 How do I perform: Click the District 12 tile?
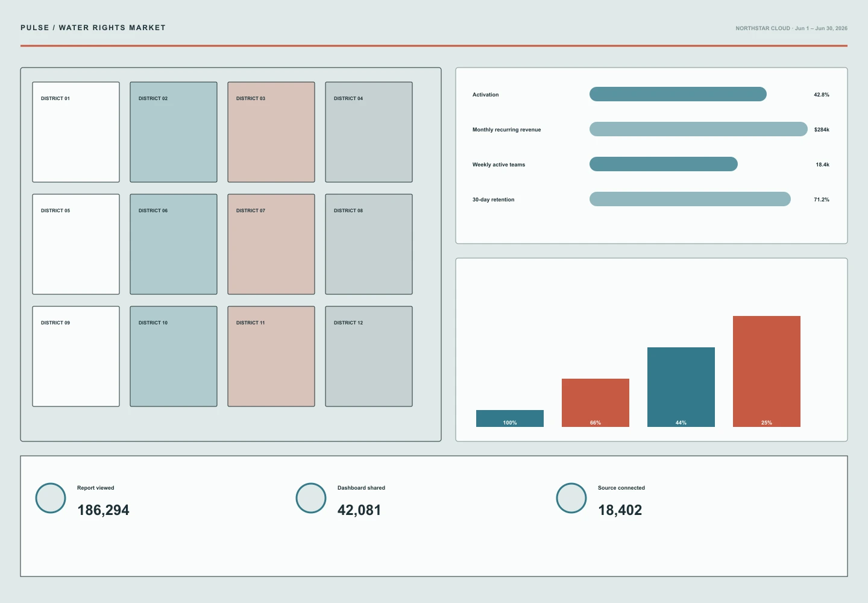coord(369,356)
